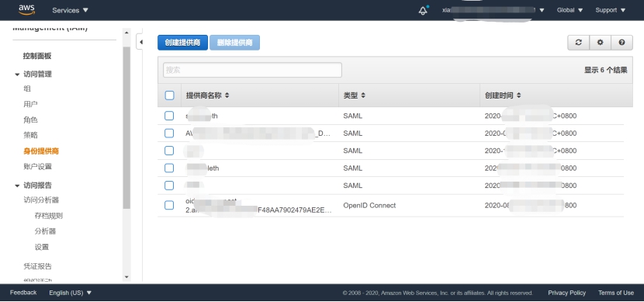Screen dimensions: 644x302
Task: Refresh the identity providers list
Action: [578, 43]
